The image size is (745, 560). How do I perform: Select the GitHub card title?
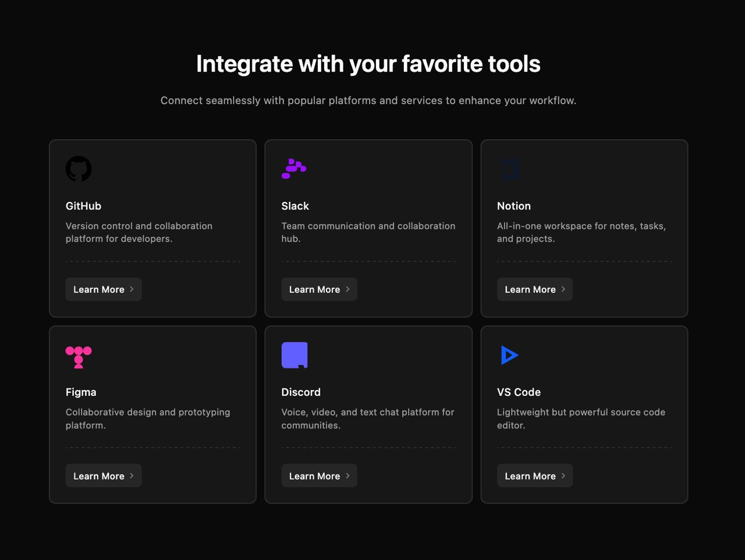tap(83, 206)
